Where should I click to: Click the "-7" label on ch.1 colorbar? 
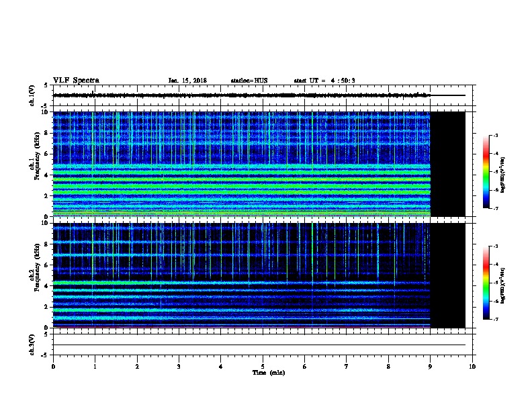pyautogui.click(x=495, y=208)
